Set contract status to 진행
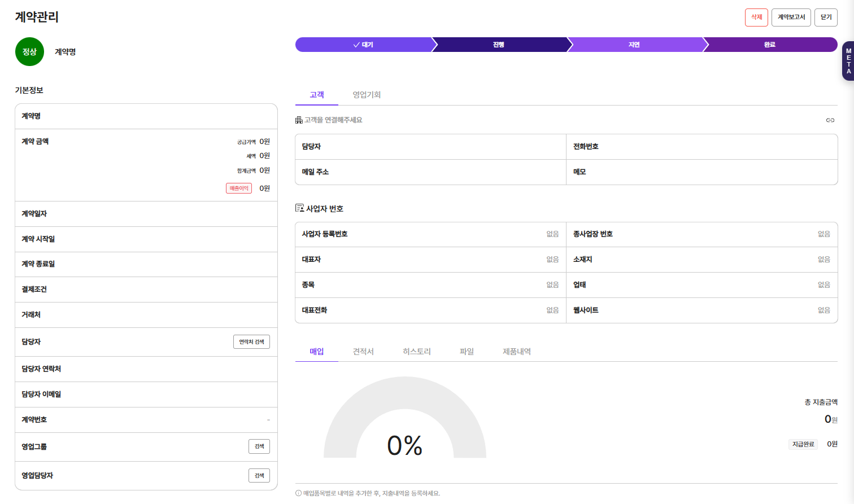 pos(499,45)
